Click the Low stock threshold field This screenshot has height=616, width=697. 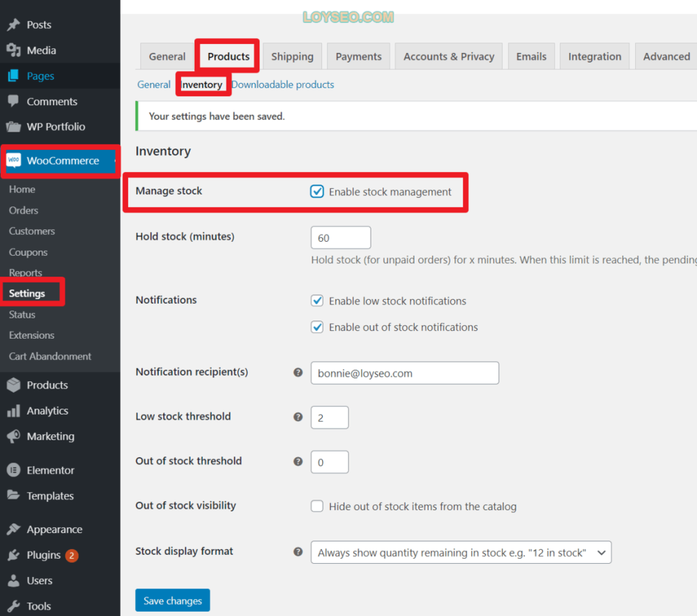[330, 417]
